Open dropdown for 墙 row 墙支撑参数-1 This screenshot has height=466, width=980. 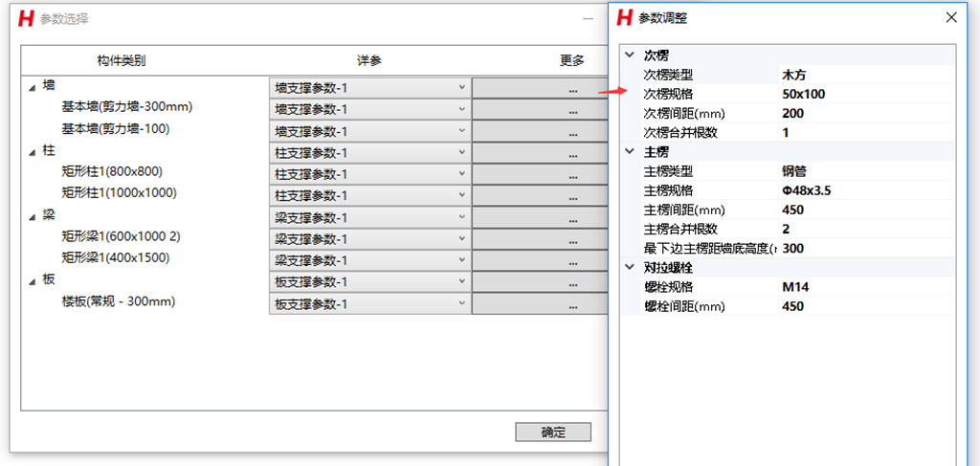[462, 87]
